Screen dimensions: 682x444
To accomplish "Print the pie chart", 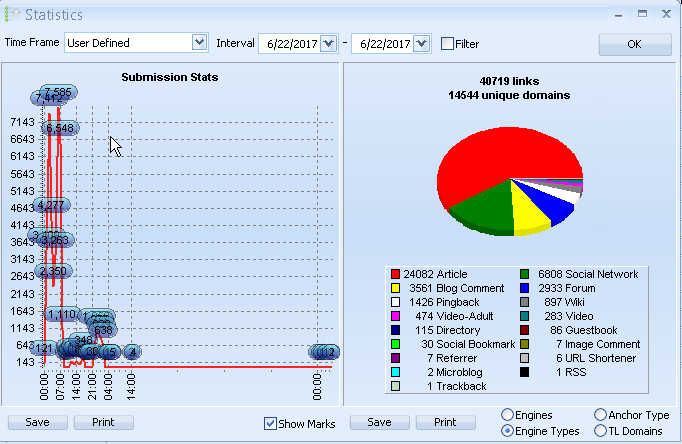I will [x=445, y=422].
